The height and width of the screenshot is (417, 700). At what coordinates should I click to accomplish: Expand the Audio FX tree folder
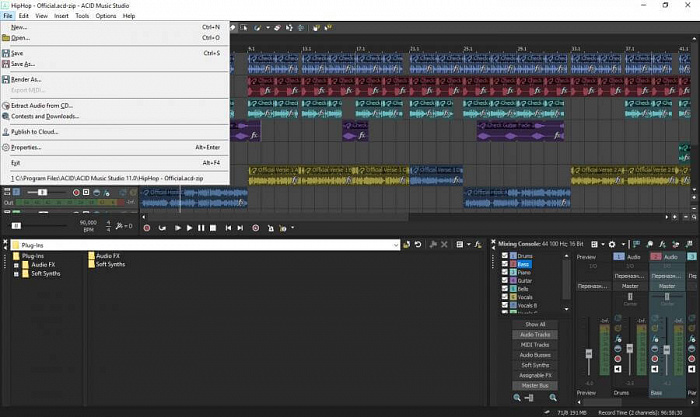click(x=16, y=265)
